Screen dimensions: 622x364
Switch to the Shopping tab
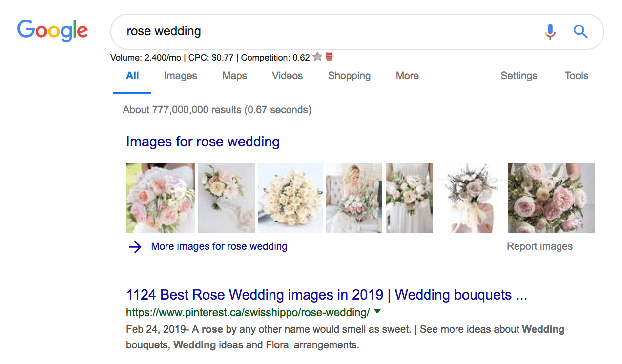tap(349, 76)
